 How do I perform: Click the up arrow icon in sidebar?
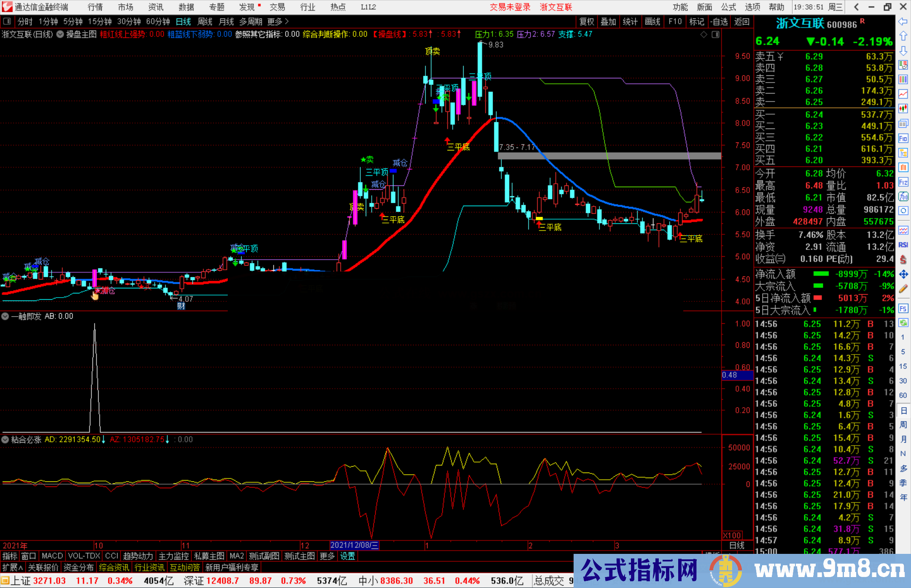(x=903, y=36)
